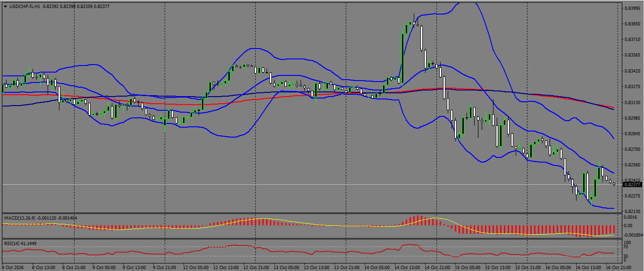Viewport: 644px width, 271px height.
Task: Click the 0.83710 price axis label
Action: pyautogui.click(x=632, y=40)
